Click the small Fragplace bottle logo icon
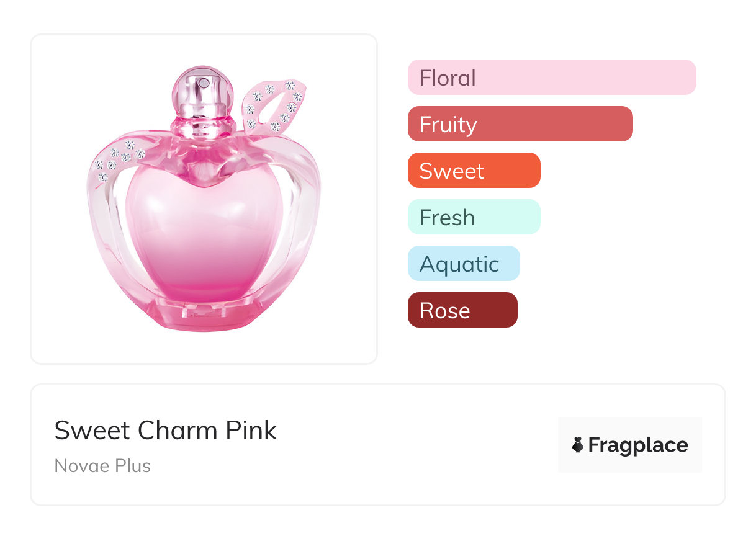This screenshot has height=536, width=756. tap(578, 445)
